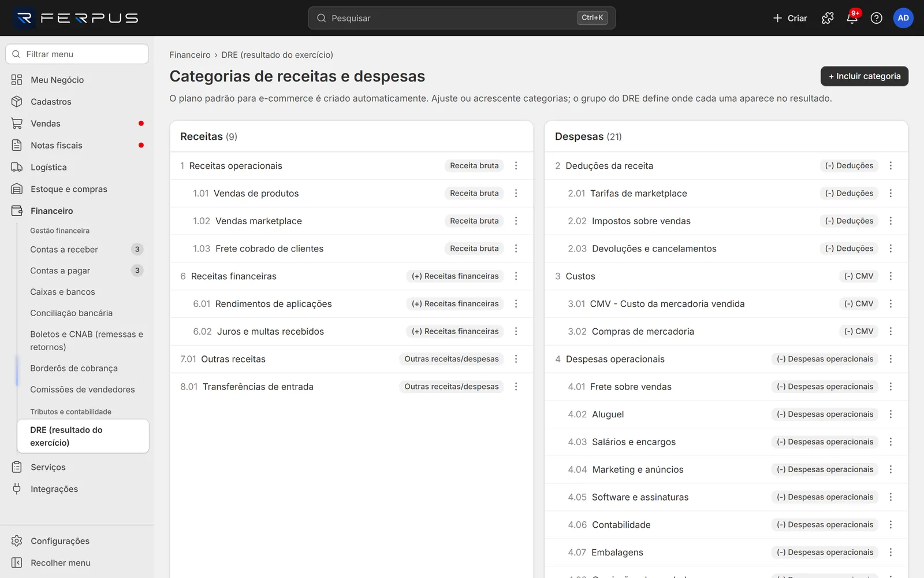
Task: Focus the Pesquisar search field
Action: (x=462, y=18)
